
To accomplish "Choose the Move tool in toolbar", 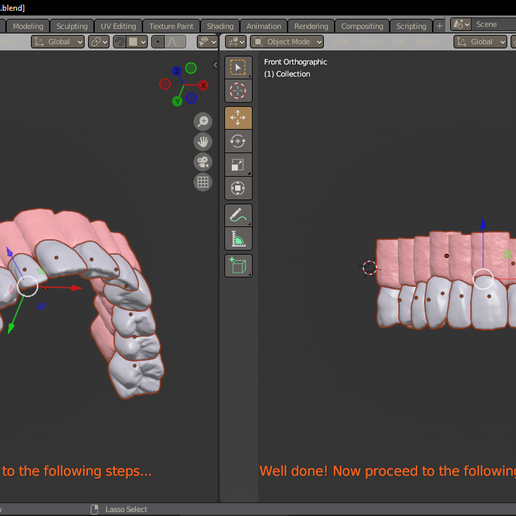I will [238, 118].
